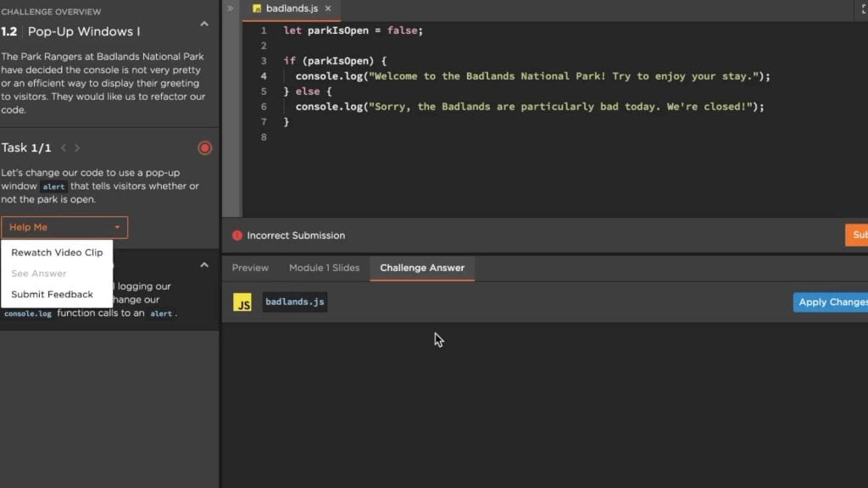Close the badlands.js editor tab
The height and width of the screenshot is (488, 868).
tap(328, 8)
